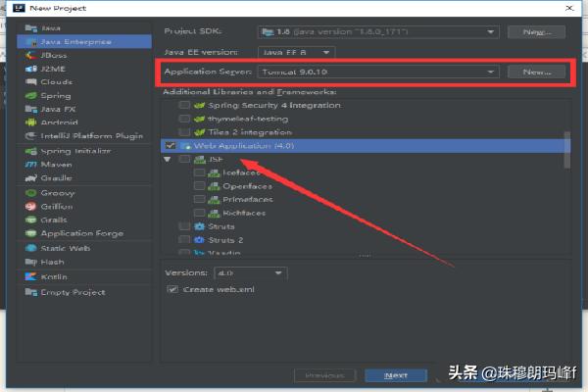Click the Empty Project icon
588x392 pixels.
(x=31, y=292)
